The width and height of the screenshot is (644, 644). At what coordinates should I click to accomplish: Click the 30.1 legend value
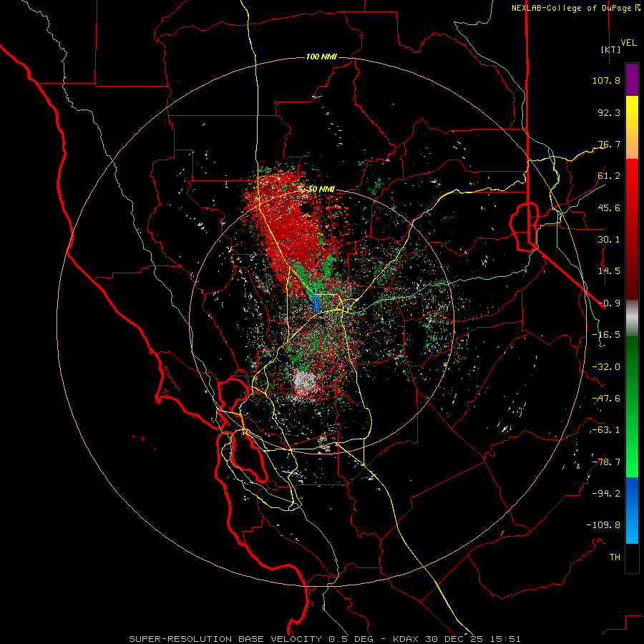pos(609,240)
